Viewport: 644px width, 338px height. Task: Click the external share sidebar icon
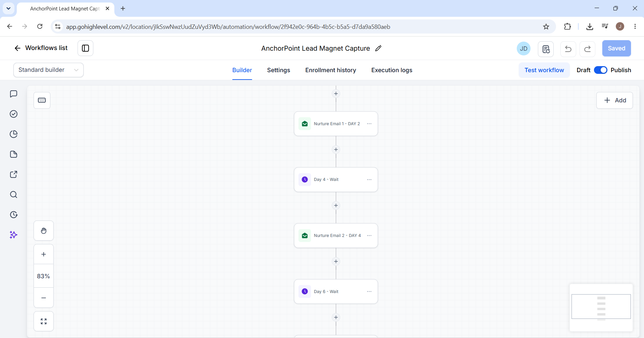point(13,175)
